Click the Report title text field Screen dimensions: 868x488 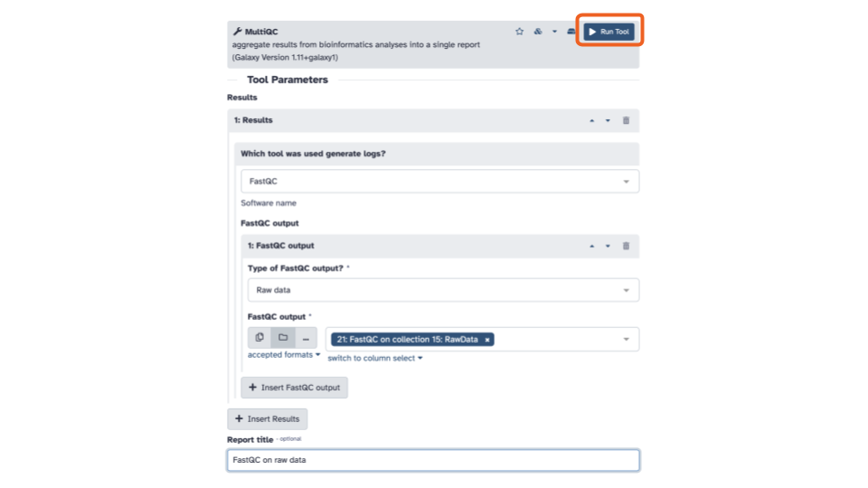pyautogui.click(x=433, y=460)
